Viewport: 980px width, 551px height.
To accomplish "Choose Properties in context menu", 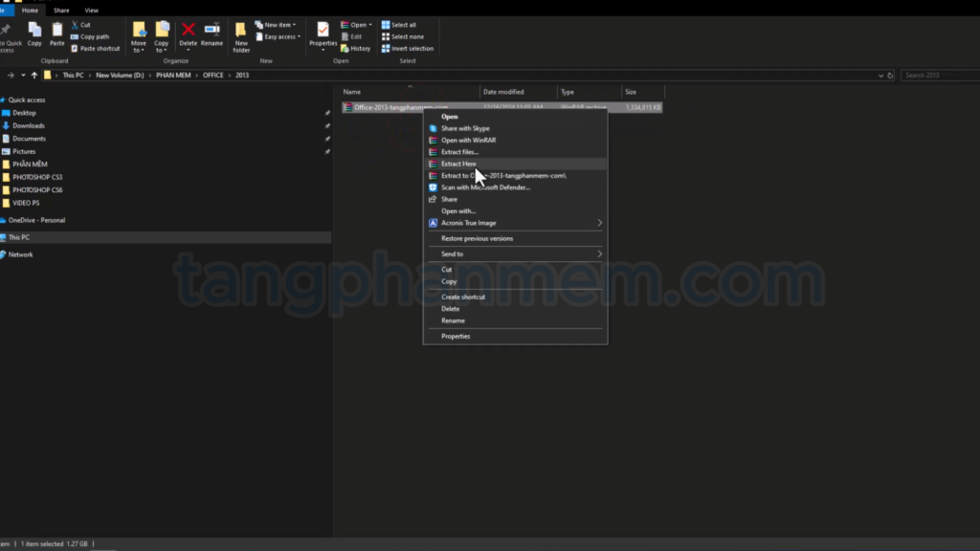I will pos(515,337).
